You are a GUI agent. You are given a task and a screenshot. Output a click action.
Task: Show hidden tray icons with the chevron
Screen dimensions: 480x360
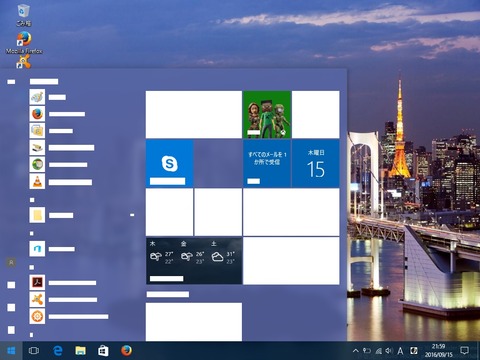coord(356,351)
